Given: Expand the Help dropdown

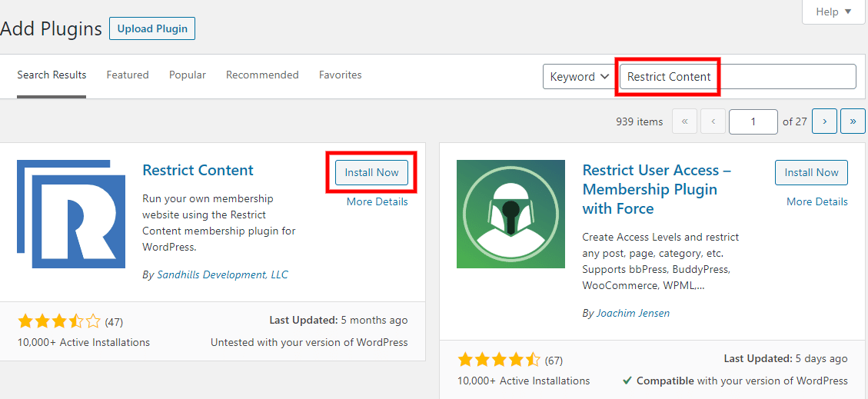Looking at the screenshot, I should 833,12.
